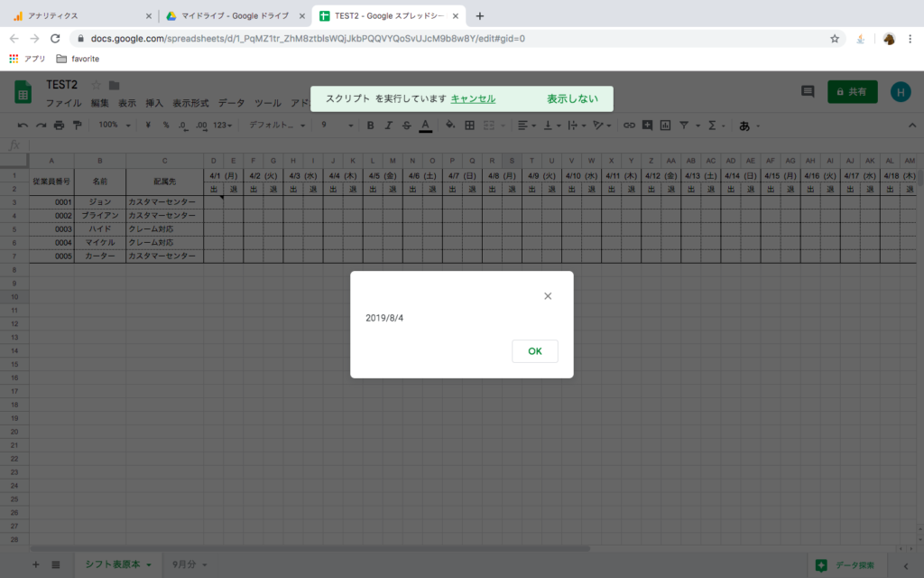The height and width of the screenshot is (578, 924).
Task: Expand the 100% zoom dropdown
Action: (114, 126)
